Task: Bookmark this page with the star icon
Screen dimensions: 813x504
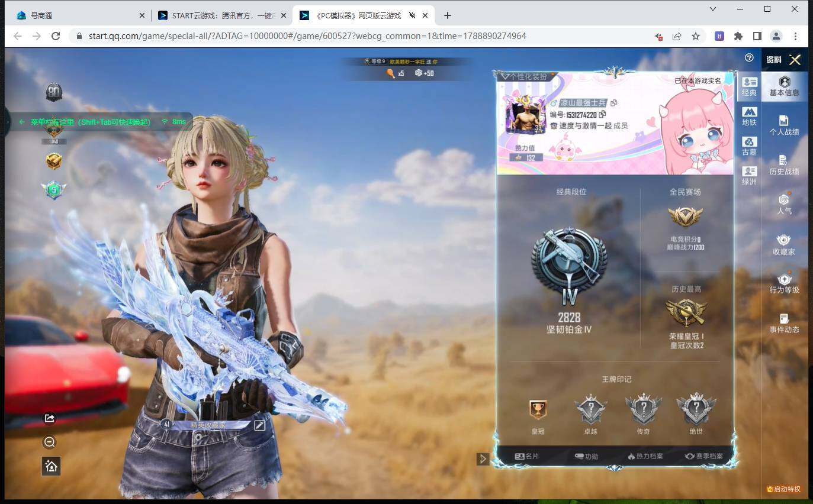Action: (696, 36)
